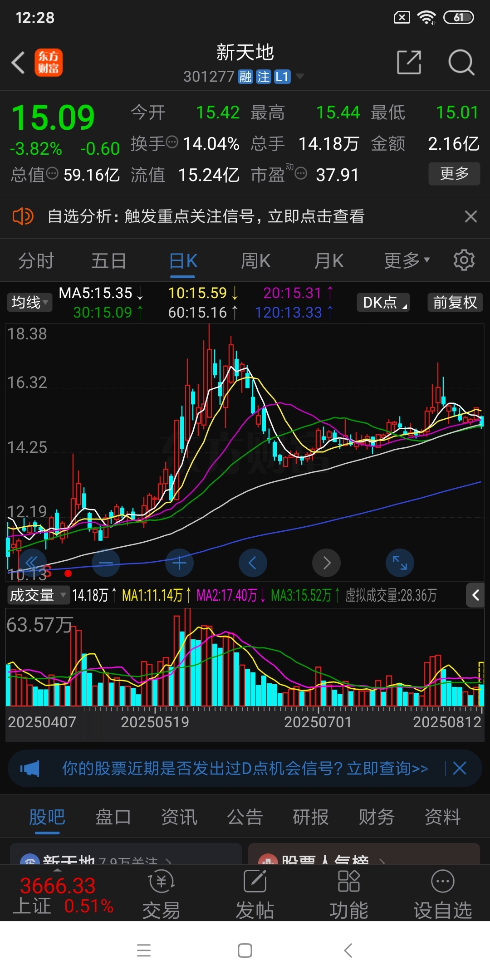Change 前复权 adjustment mode
Screen dimensions: 490x980
click(455, 302)
